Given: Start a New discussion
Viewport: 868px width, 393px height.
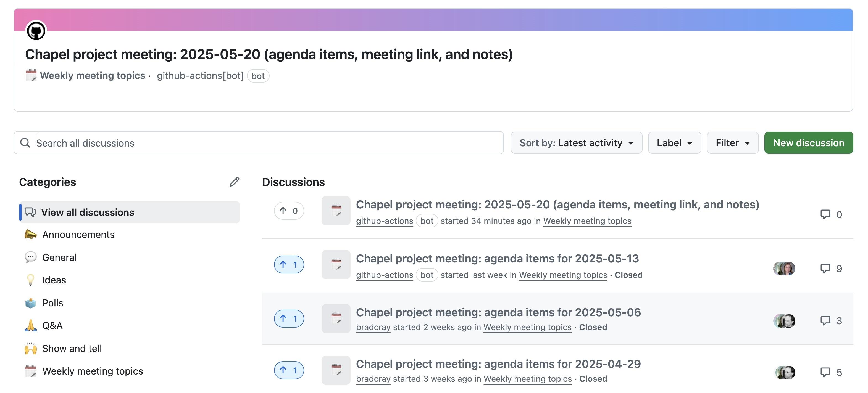Looking at the screenshot, I should (809, 143).
